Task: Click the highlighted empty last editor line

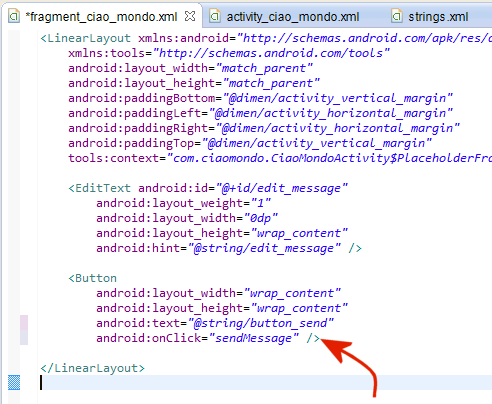Action: [x=265, y=382]
